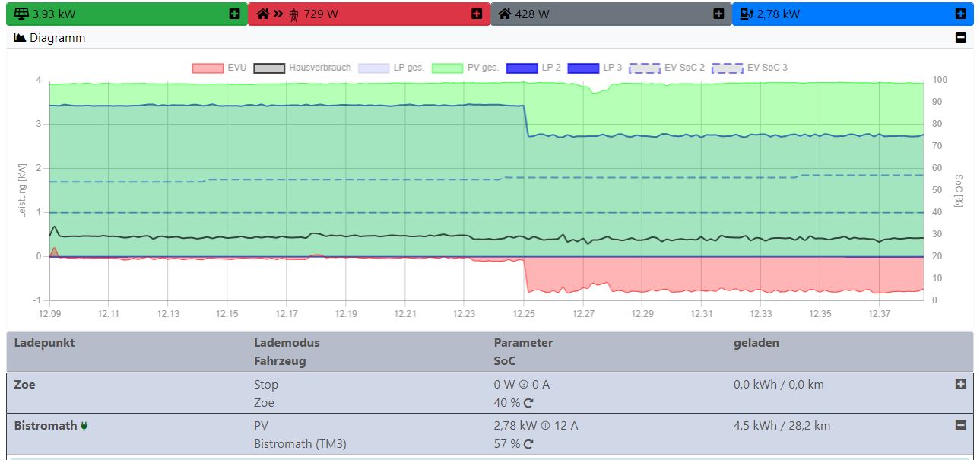
Task: Click the Parameter column header
Action: coord(523,342)
